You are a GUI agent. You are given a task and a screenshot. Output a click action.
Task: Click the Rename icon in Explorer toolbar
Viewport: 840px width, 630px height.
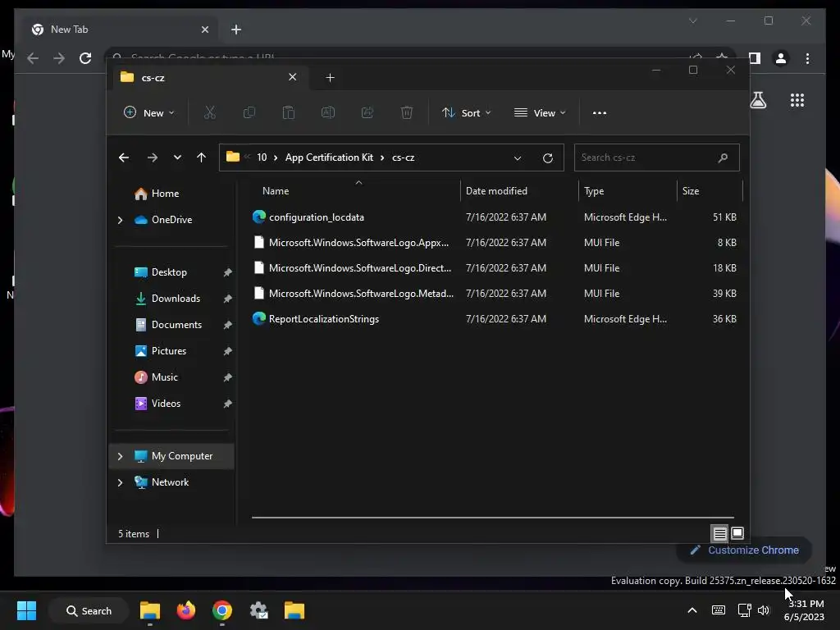(x=328, y=112)
